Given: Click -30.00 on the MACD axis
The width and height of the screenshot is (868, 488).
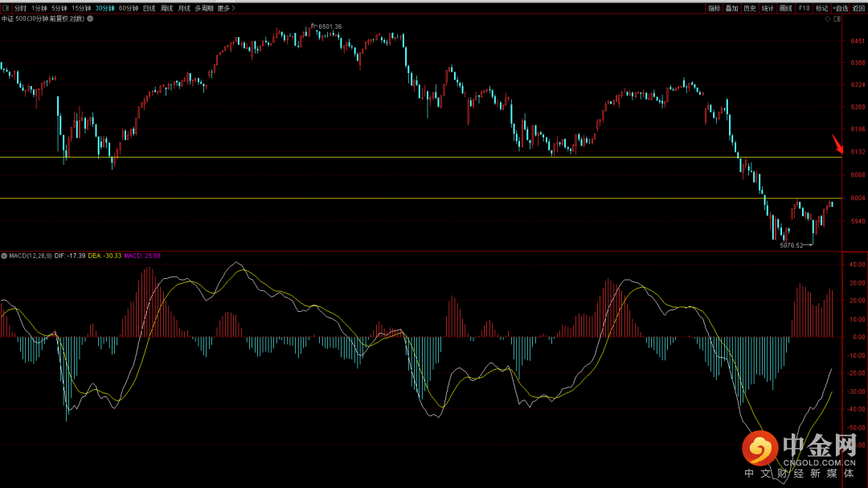Looking at the screenshot, I should (857, 391).
